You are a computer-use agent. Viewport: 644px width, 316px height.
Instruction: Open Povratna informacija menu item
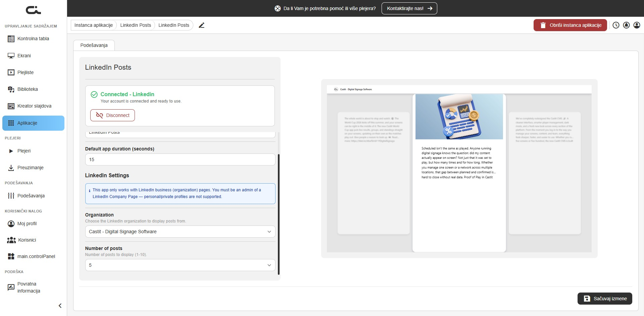pos(33,287)
